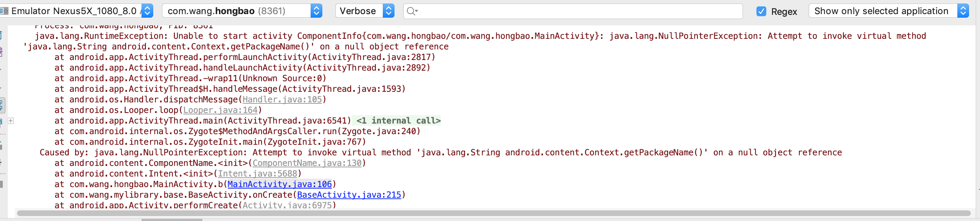The image size is (980, 221).
Task: Open the device selector dropdown
Action: tap(146, 11)
